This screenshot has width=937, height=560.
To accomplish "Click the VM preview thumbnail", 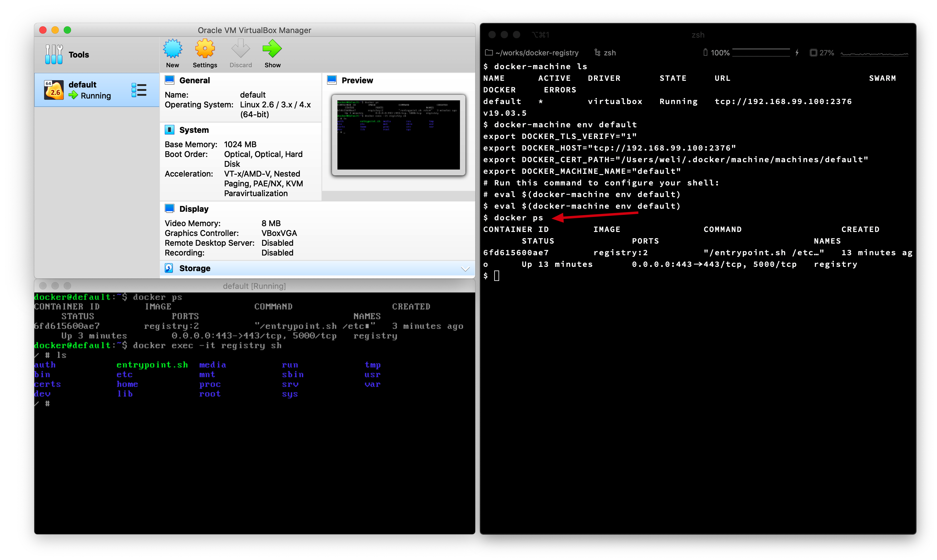I will point(398,135).
